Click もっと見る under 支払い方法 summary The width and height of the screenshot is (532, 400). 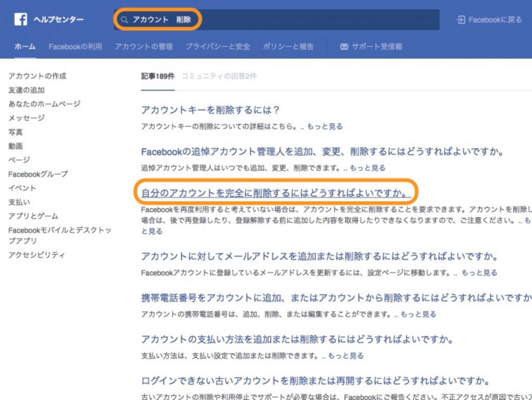click(x=345, y=356)
